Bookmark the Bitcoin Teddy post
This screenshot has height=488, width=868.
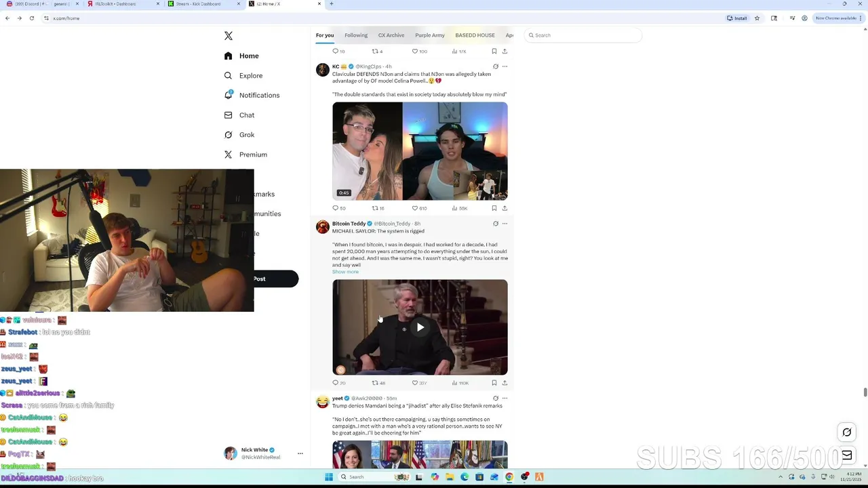[494, 383]
